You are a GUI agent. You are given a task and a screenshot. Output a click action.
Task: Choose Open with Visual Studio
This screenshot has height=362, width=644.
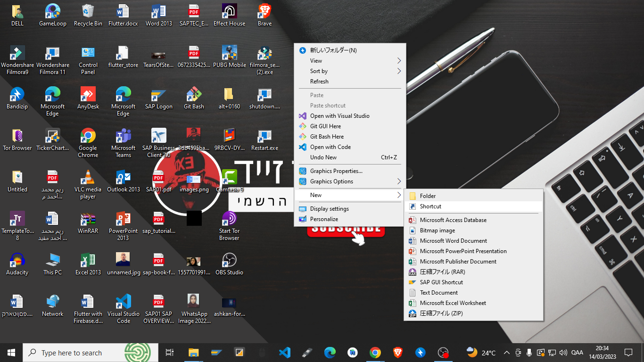pos(350,116)
